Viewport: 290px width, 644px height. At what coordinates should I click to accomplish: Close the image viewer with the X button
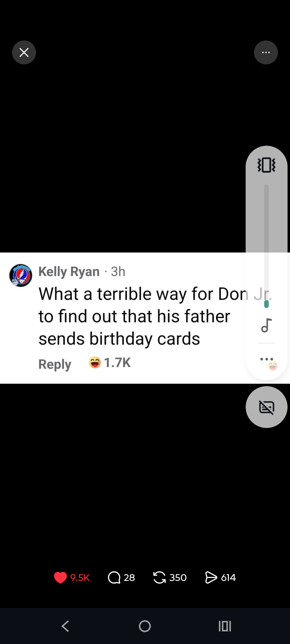click(x=24, y=52)
